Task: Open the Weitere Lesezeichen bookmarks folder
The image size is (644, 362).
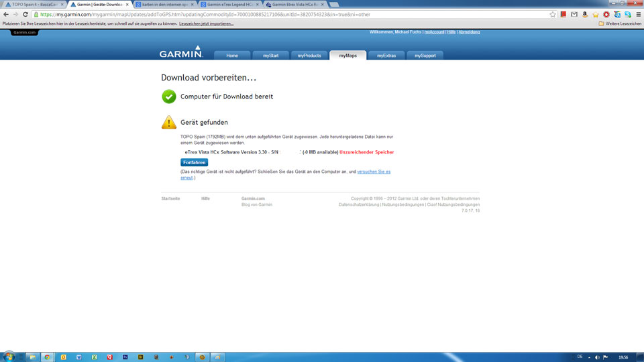Action: tap(620, 24)
